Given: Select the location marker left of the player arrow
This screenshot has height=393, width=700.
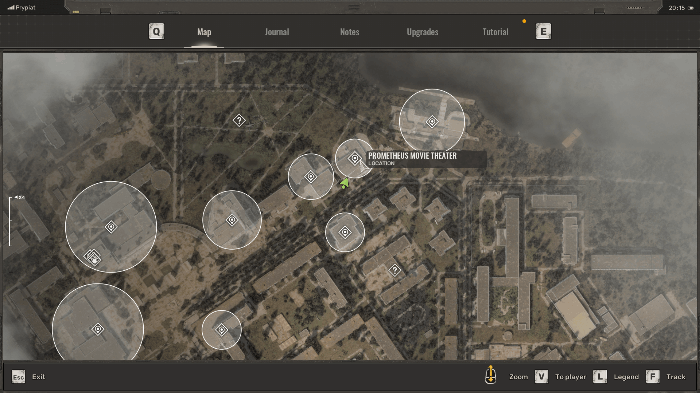Looking at the screenshot, I should 310,177.
